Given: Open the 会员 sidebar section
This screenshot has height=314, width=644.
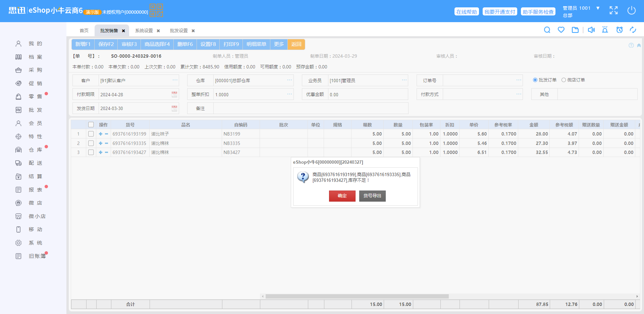Looking at the screenshot, I should [29, 123].
